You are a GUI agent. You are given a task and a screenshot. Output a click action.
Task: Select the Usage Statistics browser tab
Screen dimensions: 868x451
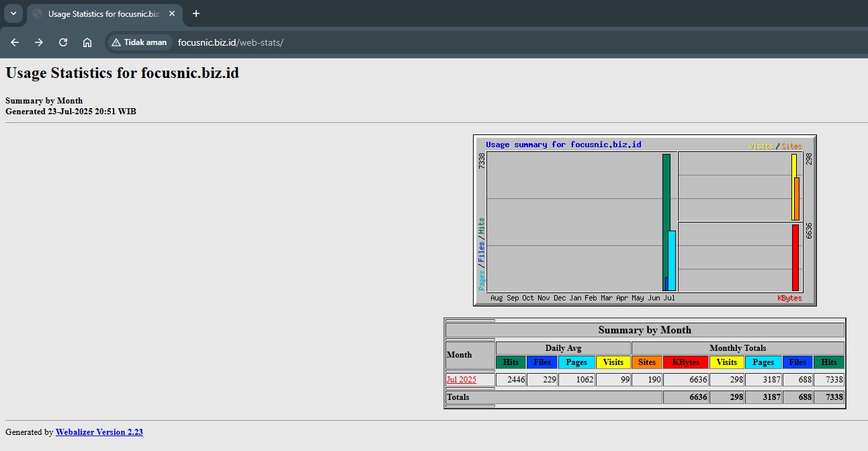(x=101, y=13)
